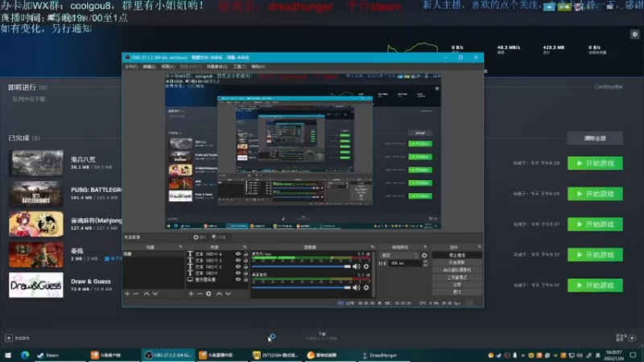
Task: Mute the desktop audio mixer channel
Action: 356,287
